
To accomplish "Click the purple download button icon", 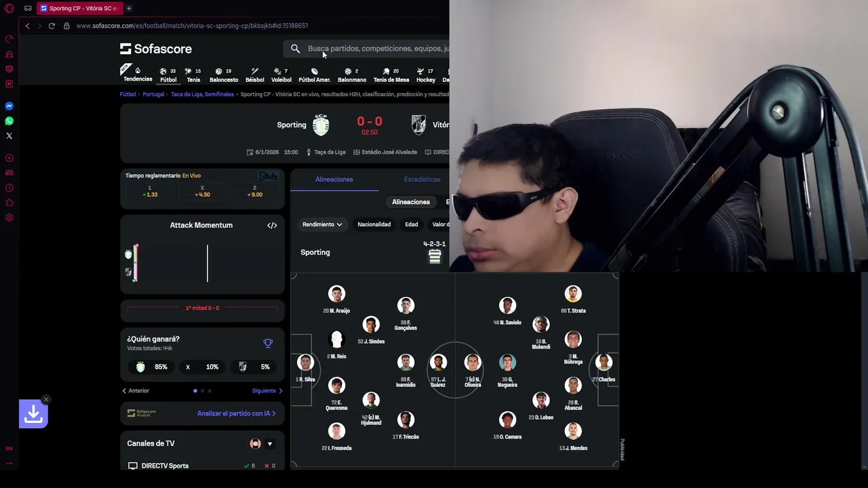I will coord(33,413).
